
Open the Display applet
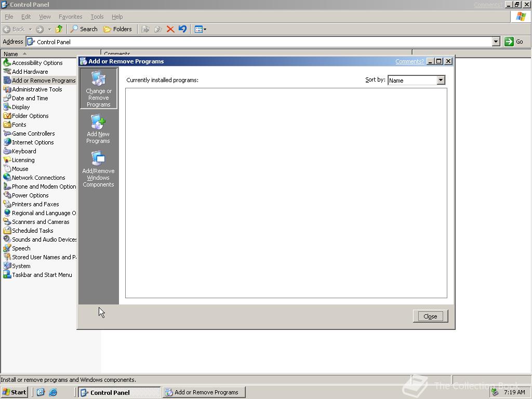click(17, 107)
